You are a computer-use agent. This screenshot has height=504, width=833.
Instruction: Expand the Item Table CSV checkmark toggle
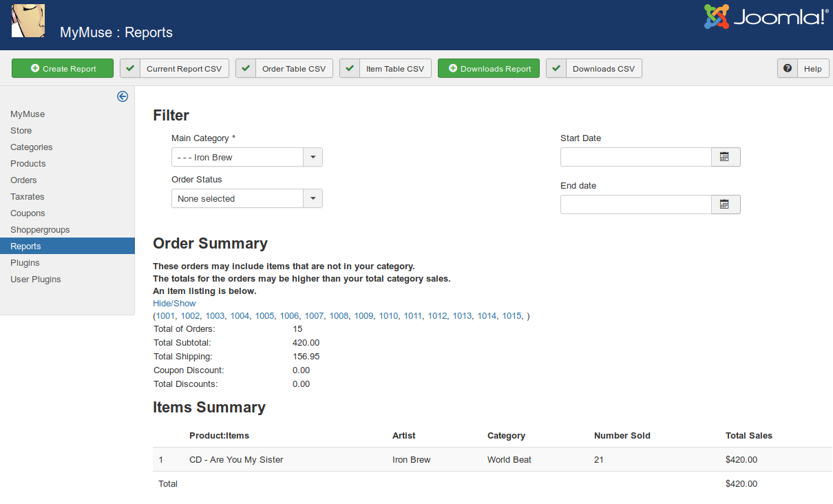point(349,68)
